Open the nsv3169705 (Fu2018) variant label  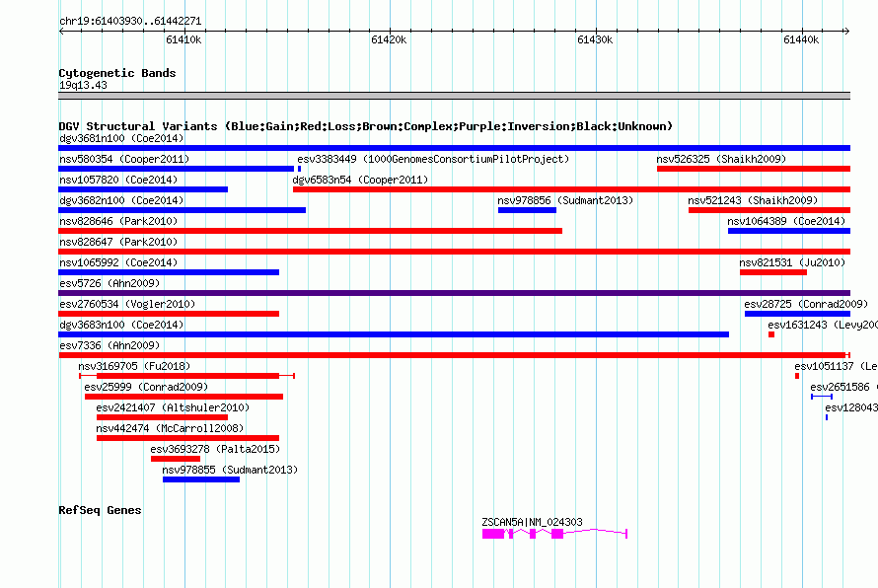(x=134, y=366)
